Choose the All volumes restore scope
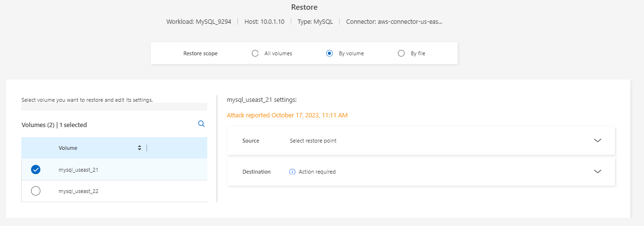644x226 pixels. [255, 53]
